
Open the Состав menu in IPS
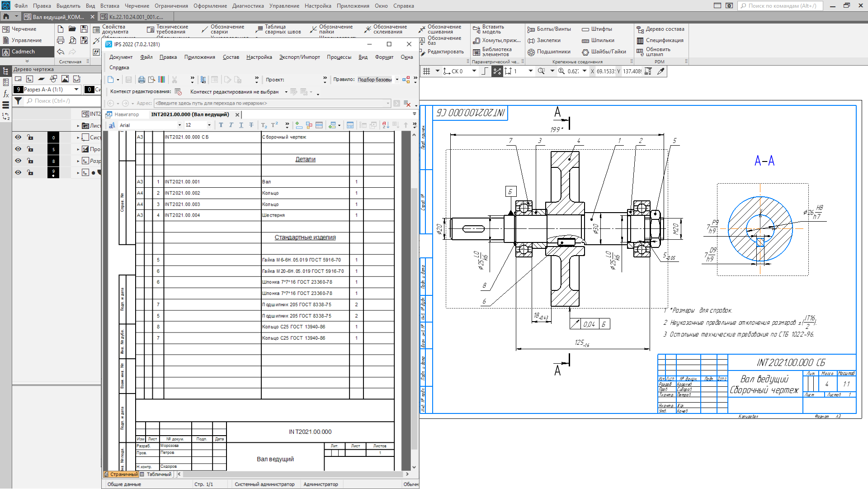click(x=231, y=57)
